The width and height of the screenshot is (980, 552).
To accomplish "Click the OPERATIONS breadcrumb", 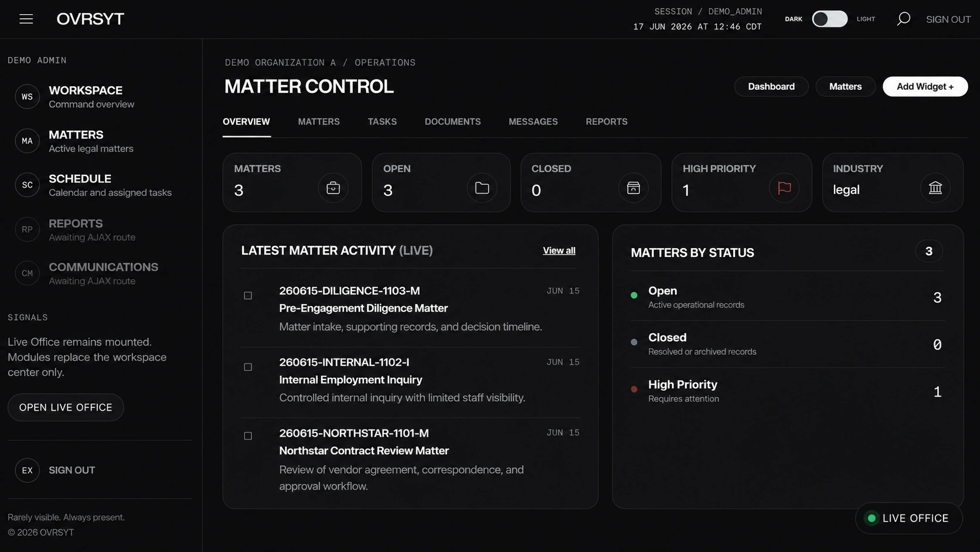I will pyautogui.click(x=385, y=63).
